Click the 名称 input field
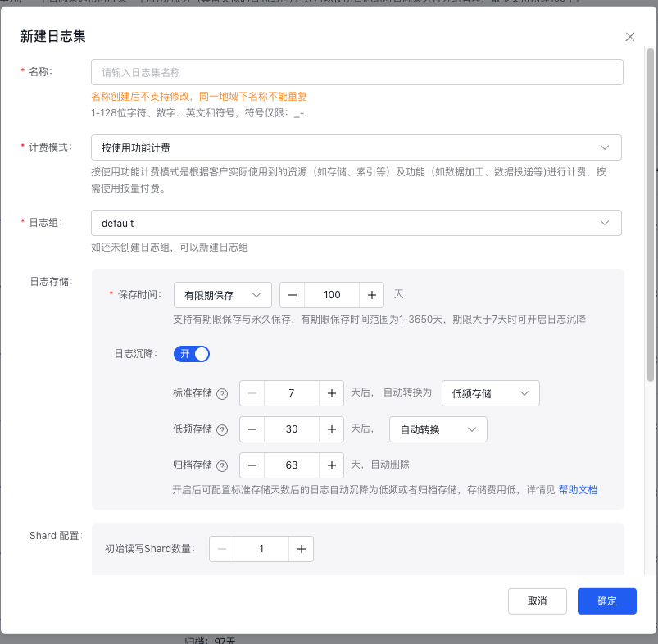 [357, 72]
